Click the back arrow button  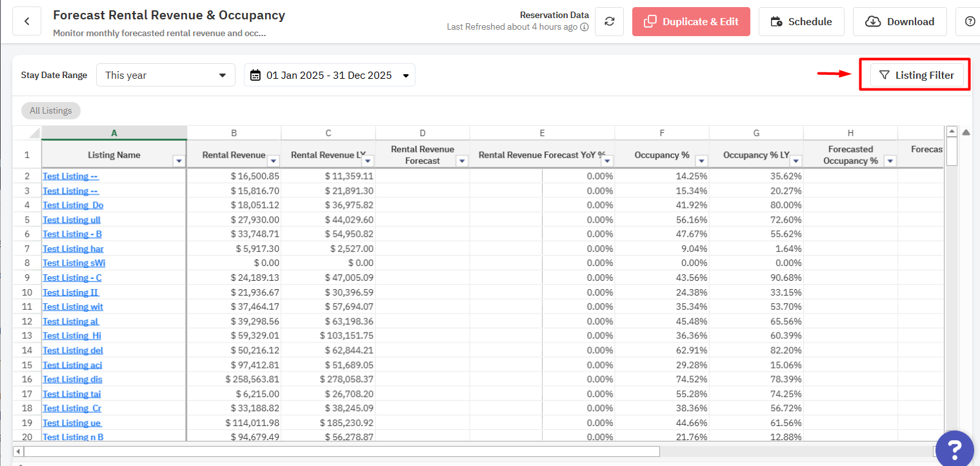pyautogui.click(x=27, y=21)
